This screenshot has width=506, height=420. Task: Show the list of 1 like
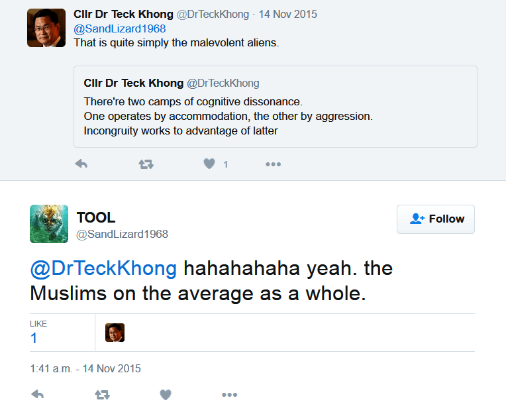pos(34,338)
